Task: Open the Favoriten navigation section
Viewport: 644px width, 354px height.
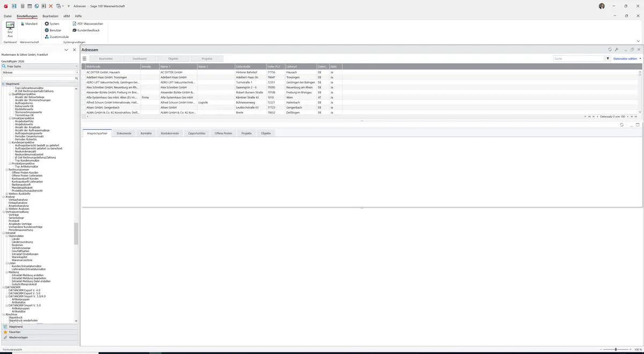Action: pyautogui.click(x=40, y=332)
